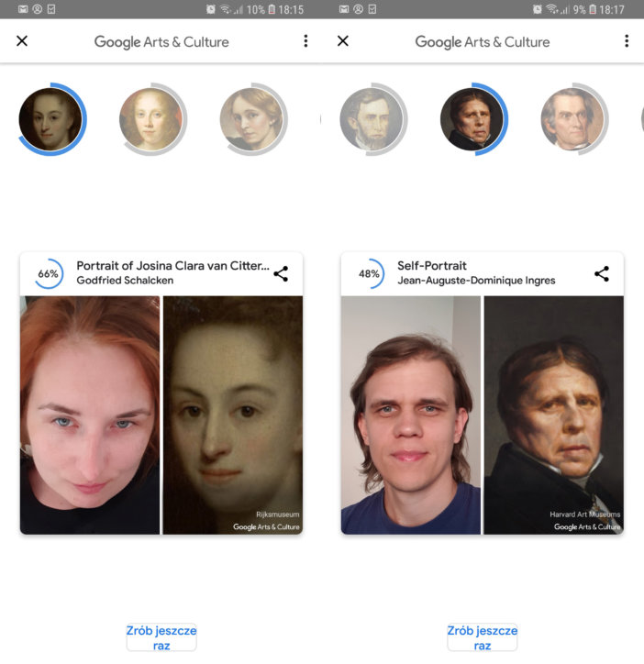Tap the 48% match indicator
The height and width of the screenshot is (664, 644).
[x=370, y=273]
